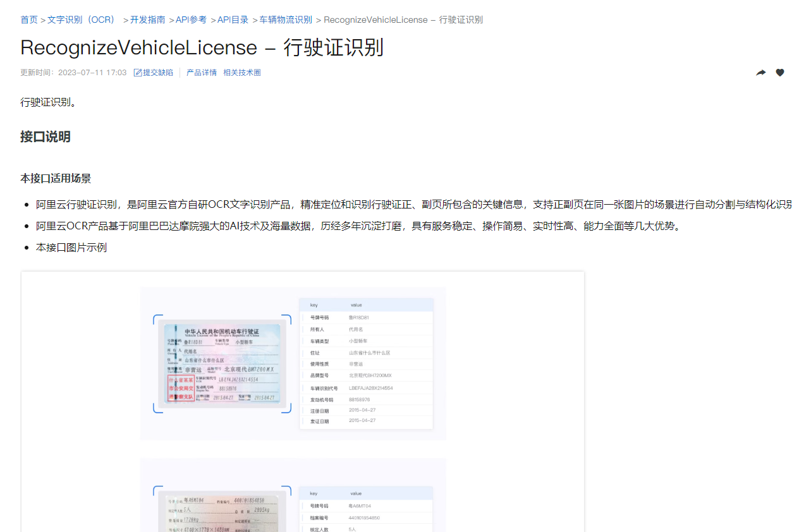Click the 提交缺陷 link with its edit icon

pos(154,73)
